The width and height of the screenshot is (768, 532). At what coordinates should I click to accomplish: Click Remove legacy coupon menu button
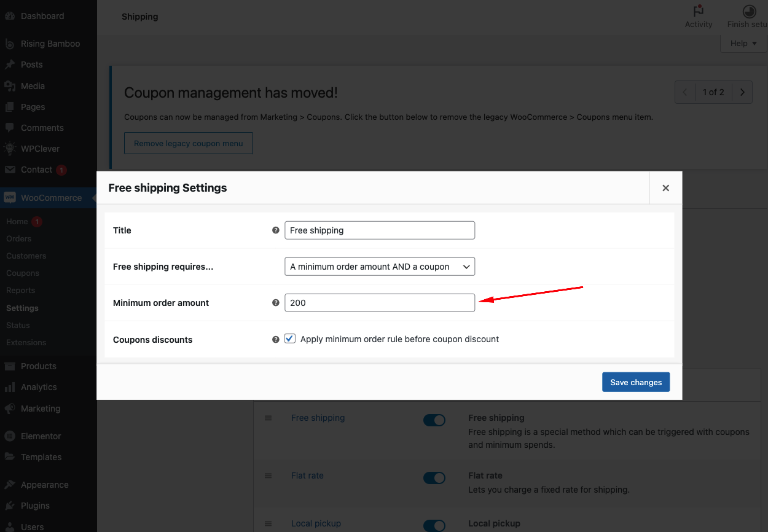click(189, 143)
